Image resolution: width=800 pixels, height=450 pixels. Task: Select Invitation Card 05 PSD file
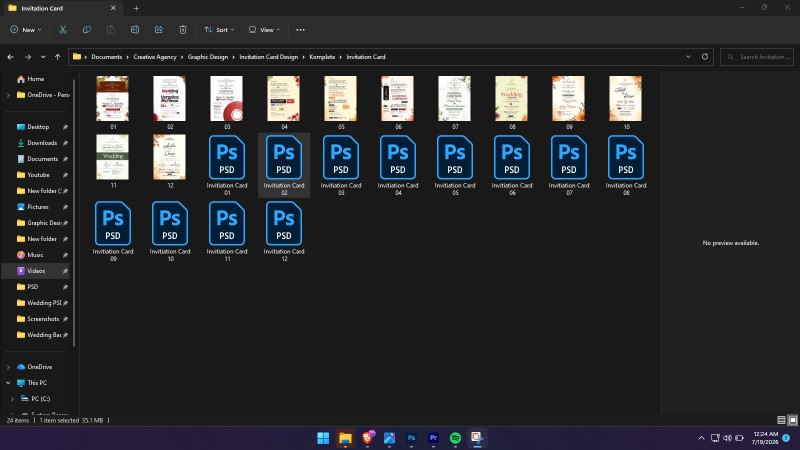(x=455, y=165)
